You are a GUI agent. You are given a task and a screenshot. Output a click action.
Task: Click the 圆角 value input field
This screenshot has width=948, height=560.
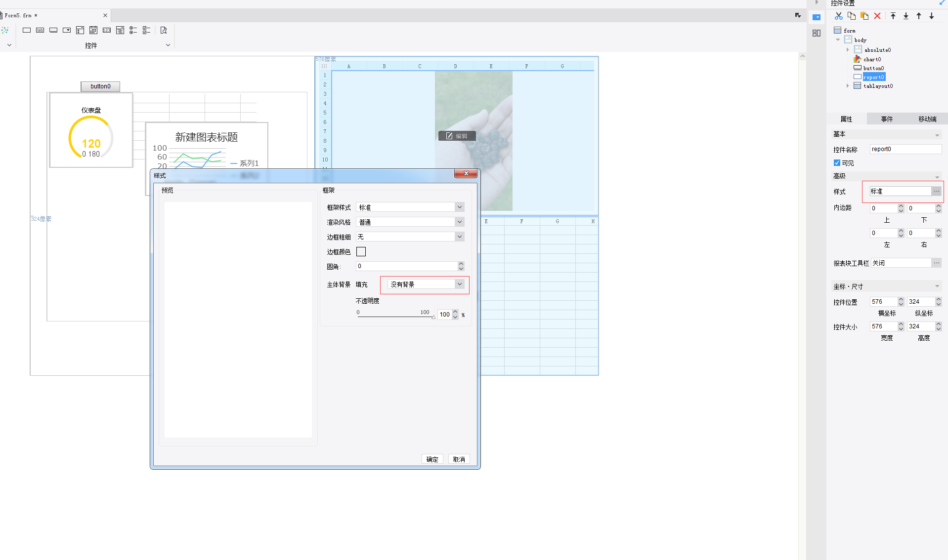(x=406, y=266)
